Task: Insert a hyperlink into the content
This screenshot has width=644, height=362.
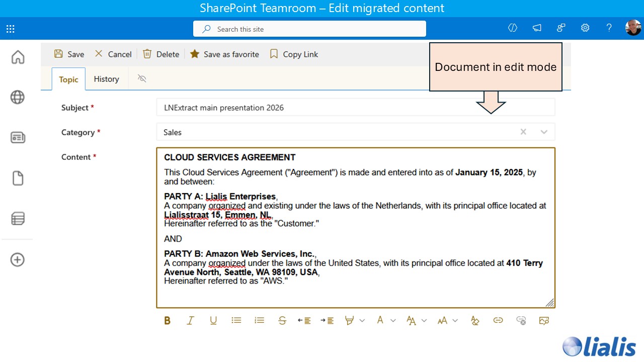Action: [498, 320]
